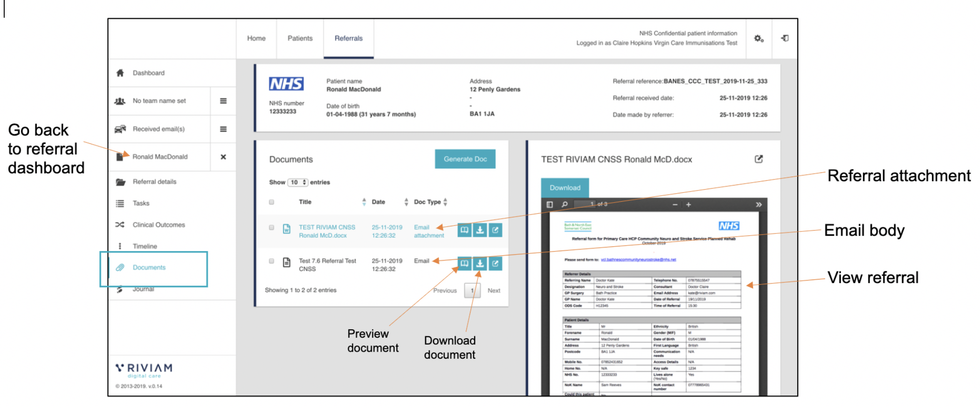Open the Clinical Outcomes sidebar item
Image resolution: width=980 pixels, height=408 pixels.
click(159, 225)
